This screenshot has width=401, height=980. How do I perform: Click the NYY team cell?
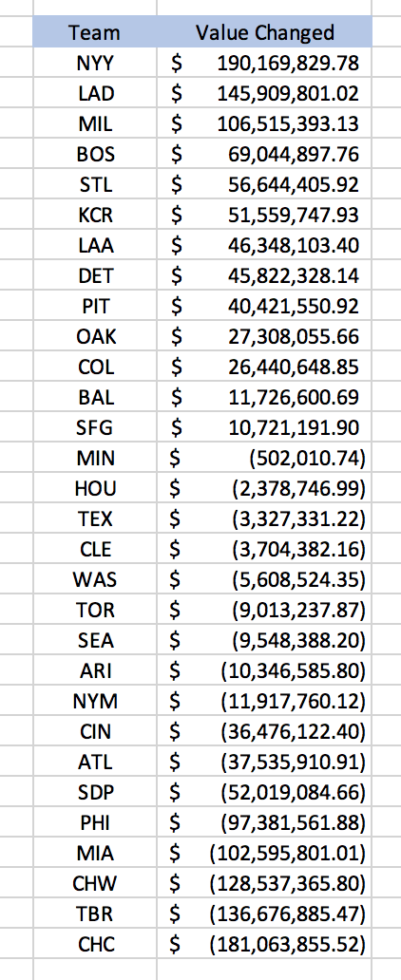pos(95,63)
